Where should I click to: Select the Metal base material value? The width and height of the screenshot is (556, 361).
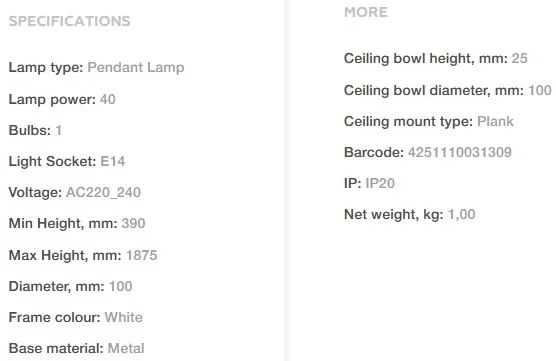(126, 348)
